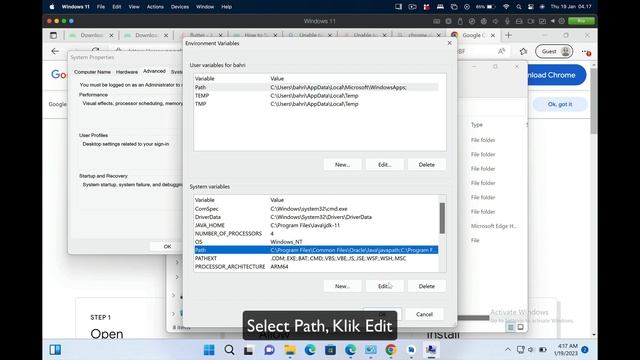This screenshot has height=360, width=640.
Task: Select the PATHEXT system variable
Action: [316, 258]
